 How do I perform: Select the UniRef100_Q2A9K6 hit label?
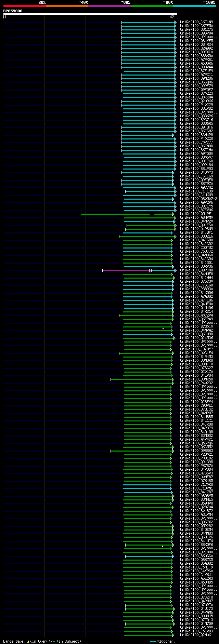coord(196,101)
